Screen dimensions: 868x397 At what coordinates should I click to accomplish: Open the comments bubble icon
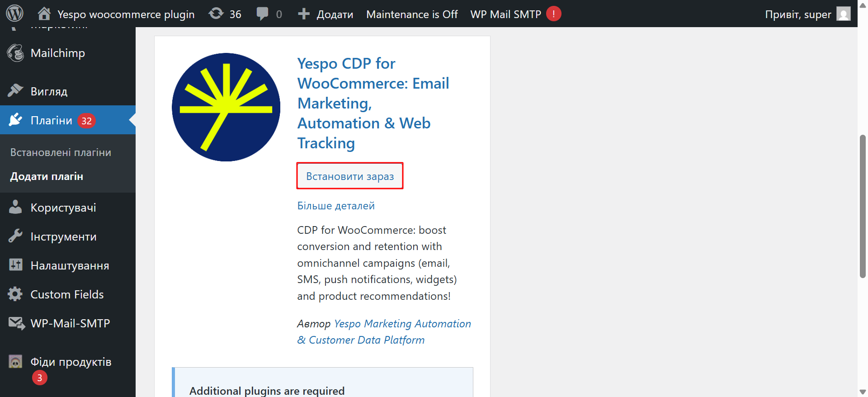[262, 14]
